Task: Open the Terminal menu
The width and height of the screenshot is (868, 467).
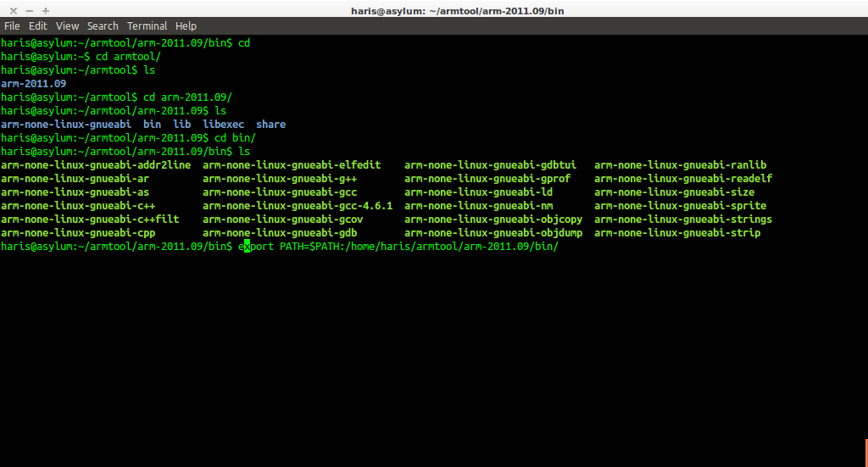Action: [147, 26]
